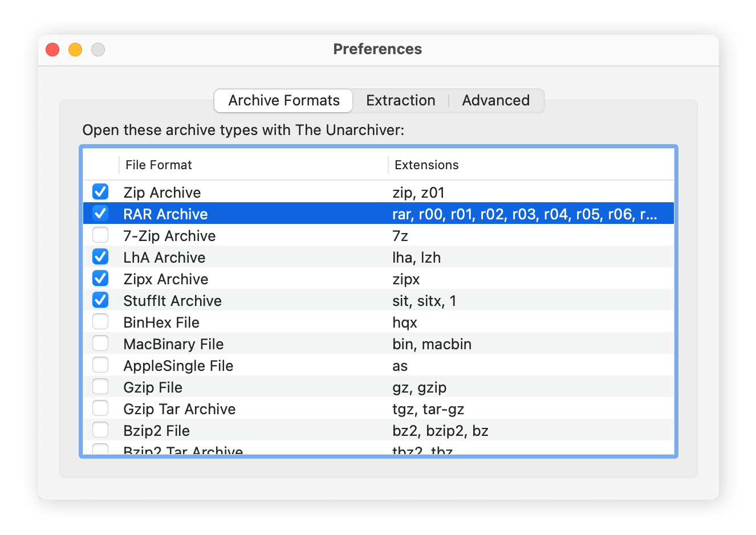Enable the Gzip Tar Archive checkbox
Screen dimensions: 756x535
click(x=100, y=408)
